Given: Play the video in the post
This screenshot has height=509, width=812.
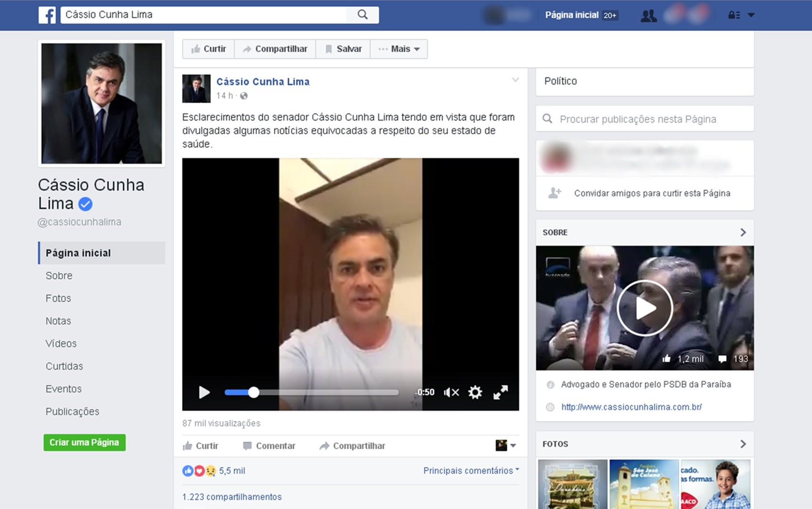Looking at the screenshot, I should pyautogui.click(x=204, y=392).
